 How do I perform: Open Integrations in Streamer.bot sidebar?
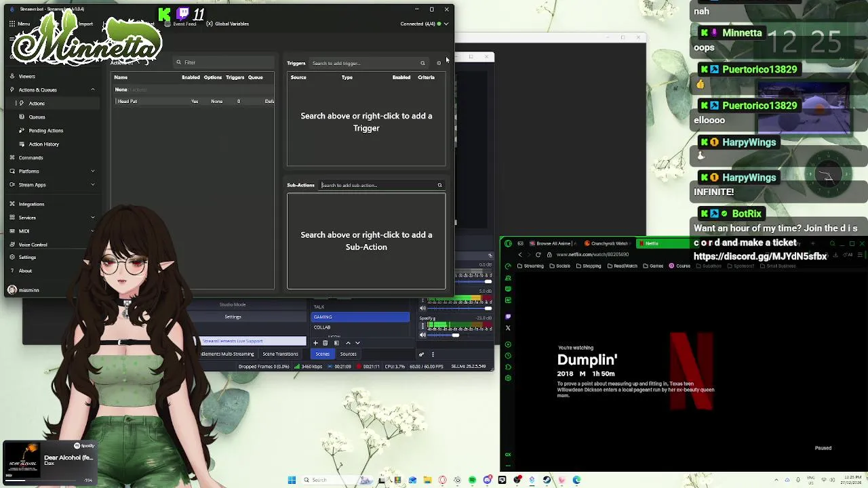[x=31, y=204]
